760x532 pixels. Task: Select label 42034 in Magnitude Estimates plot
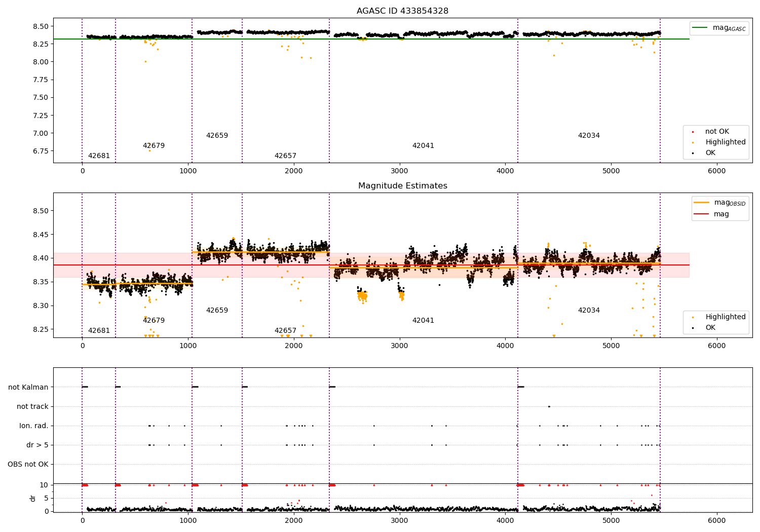(589, 311)
